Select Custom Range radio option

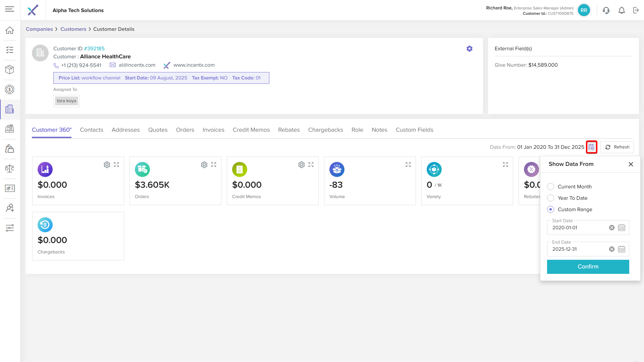click(x=550, y=209)
